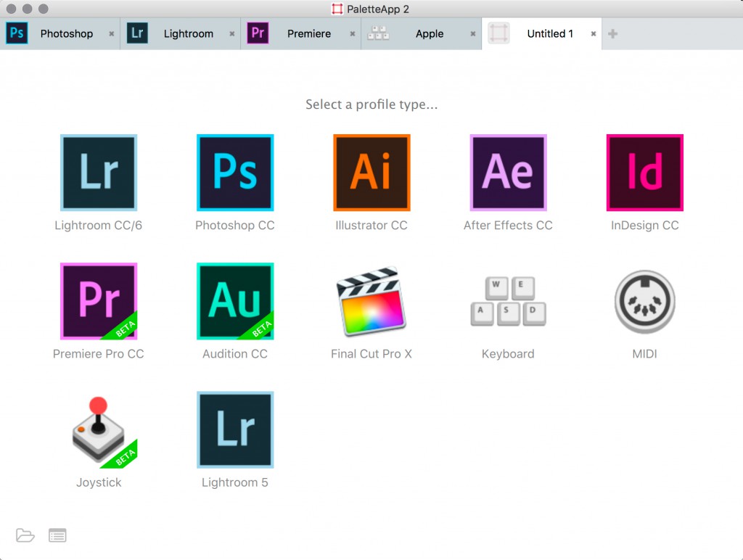Viewport: 743px width, 560px height.
Task: Click the Pr icon on Premiere tab
Action: click(258, 33)
